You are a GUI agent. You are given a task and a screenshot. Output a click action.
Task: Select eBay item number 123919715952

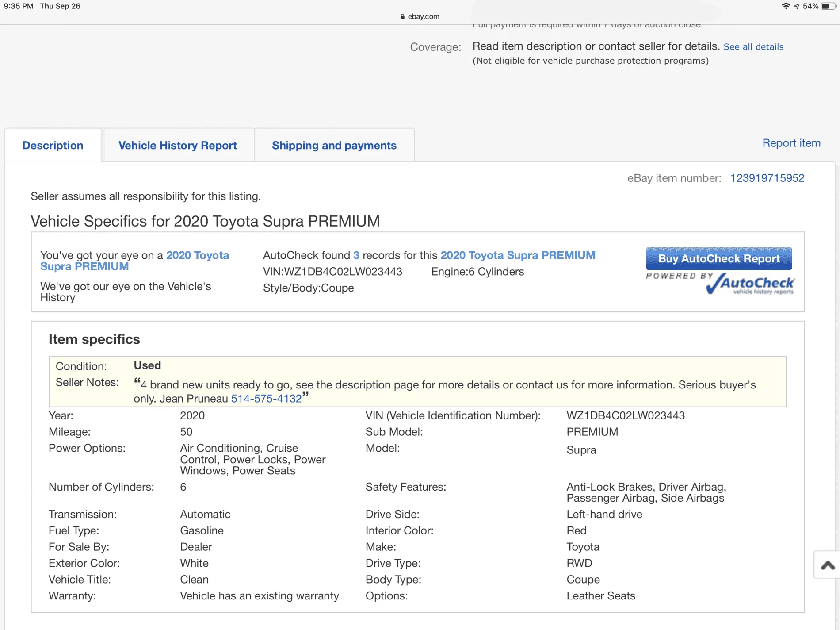(x=767, y=178)
